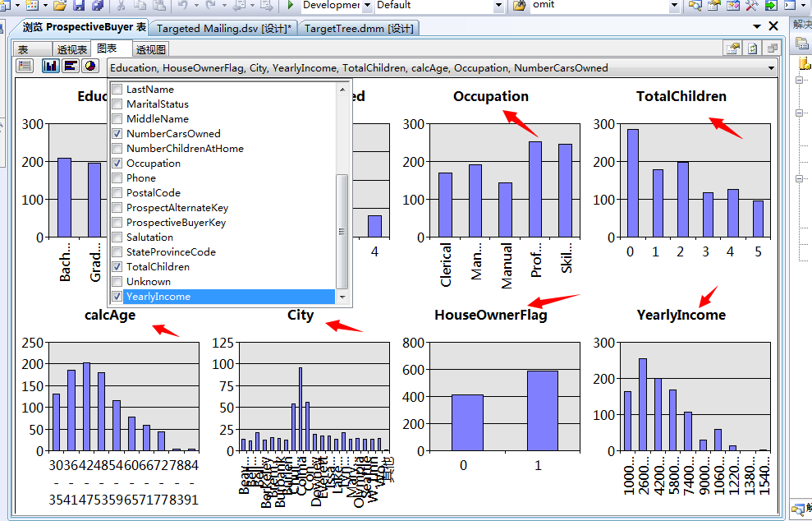812x521 pixels.
Task: Check the MaritalStatus checkbox
Action: pyautogui.click(x=117, y=104)
